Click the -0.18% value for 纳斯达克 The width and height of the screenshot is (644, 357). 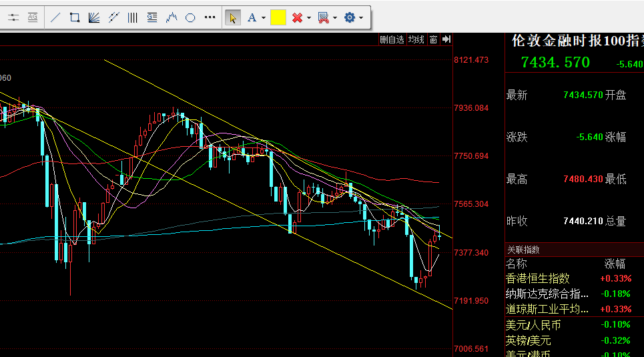[x=616, y=294]
